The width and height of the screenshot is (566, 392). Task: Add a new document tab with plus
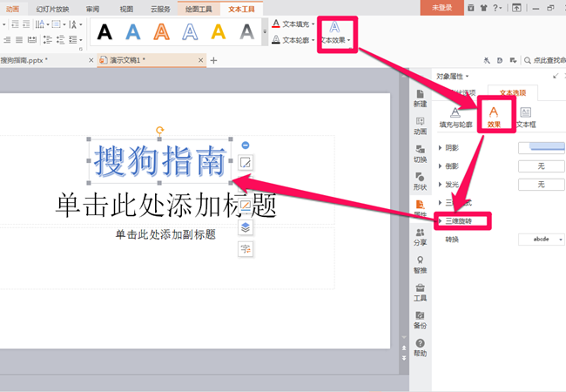click(x=213, y=60)
